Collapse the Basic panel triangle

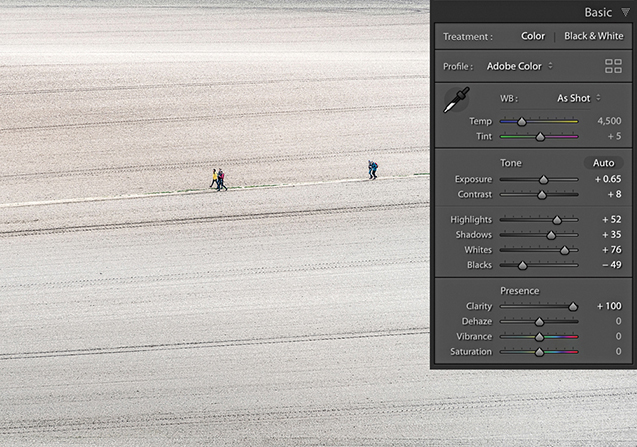point(625,13)
